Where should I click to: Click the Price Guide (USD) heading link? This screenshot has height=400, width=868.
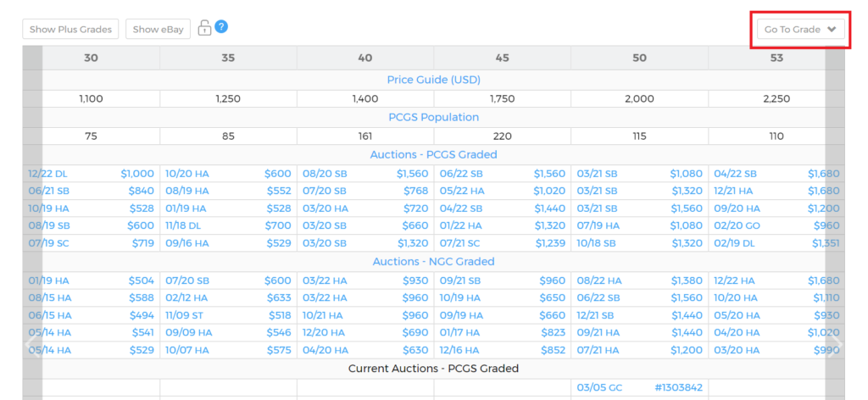click(x=433, y=80)
